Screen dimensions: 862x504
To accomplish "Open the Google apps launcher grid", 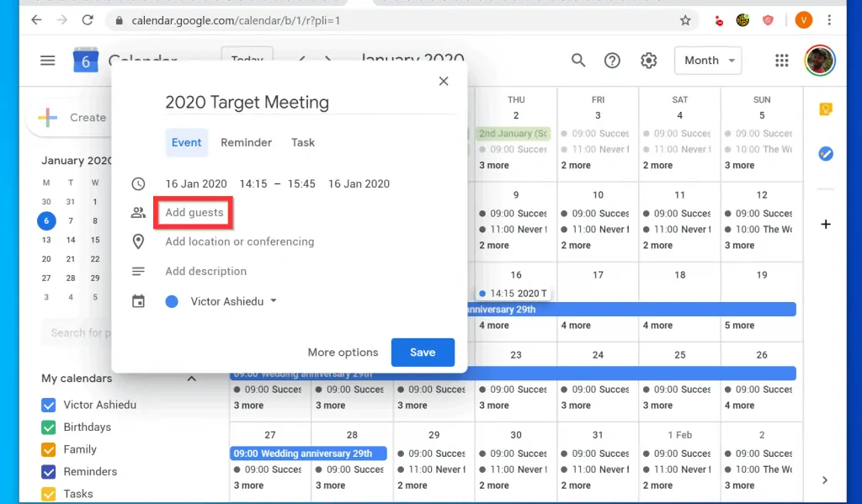I will [x=781, y=60].
